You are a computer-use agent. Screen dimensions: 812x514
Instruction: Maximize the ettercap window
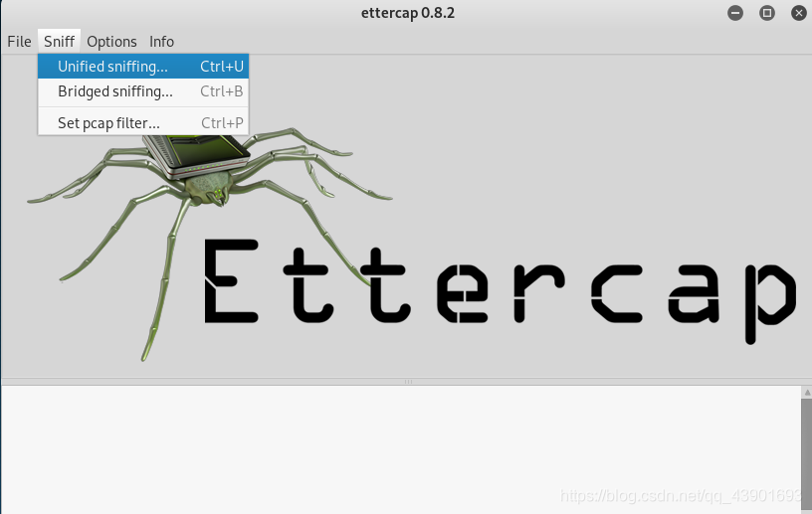tap(767, 12)
